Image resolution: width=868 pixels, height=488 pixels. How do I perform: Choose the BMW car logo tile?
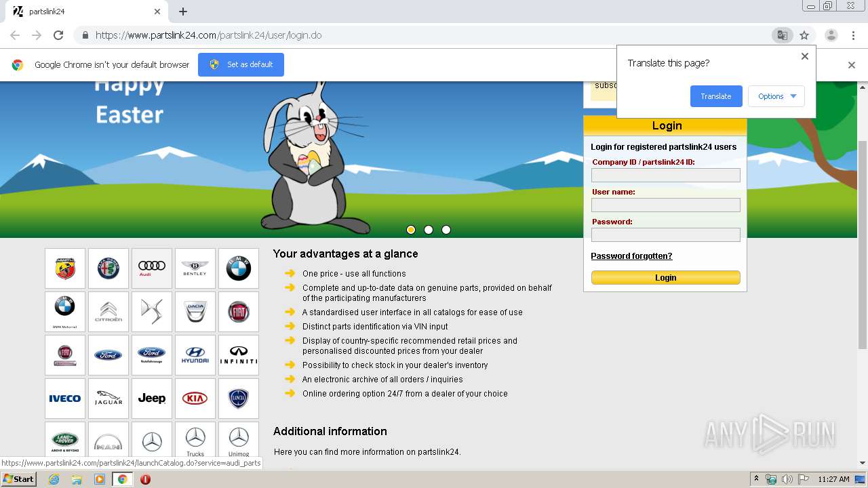(x=239, y=268)
